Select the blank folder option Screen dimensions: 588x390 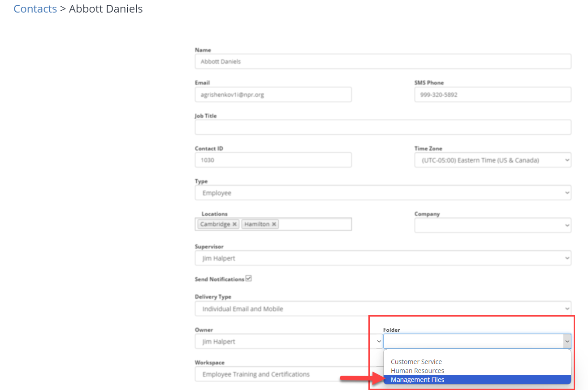[477, 353]
